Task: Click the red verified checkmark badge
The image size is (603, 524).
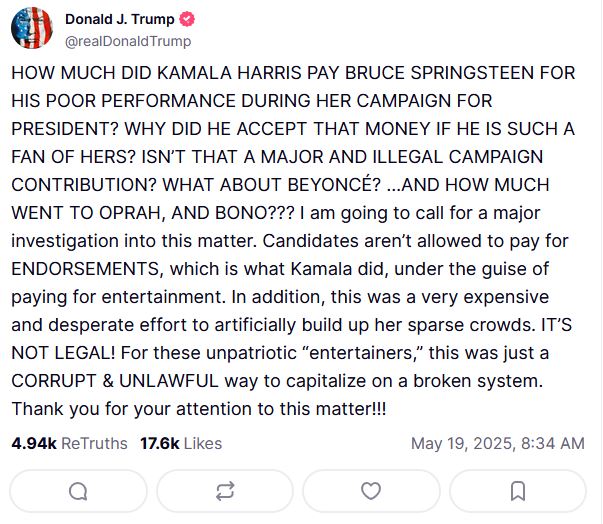Action: point(187,20)
